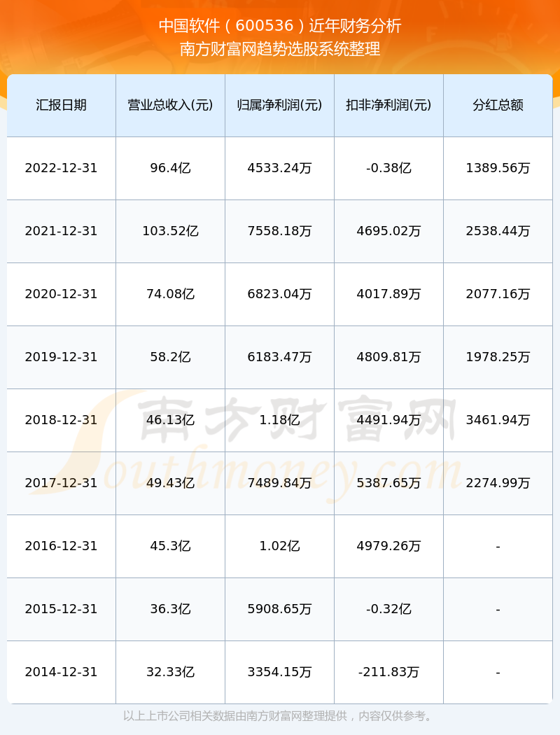Screen dimensions: 560x735
Task: Select the 4809.81万 cell
Action: click(389, 357)
